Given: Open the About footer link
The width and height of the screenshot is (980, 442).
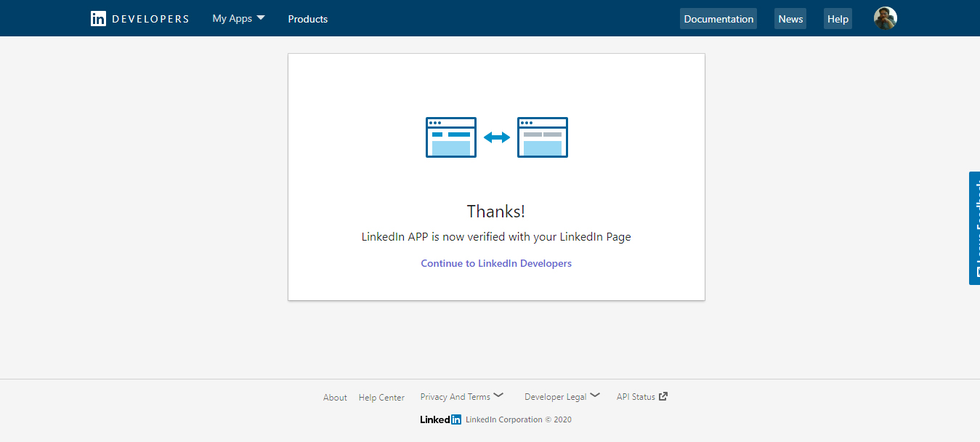Looking at the screenshot, I should pyautogui.click(x=335, y=398).
